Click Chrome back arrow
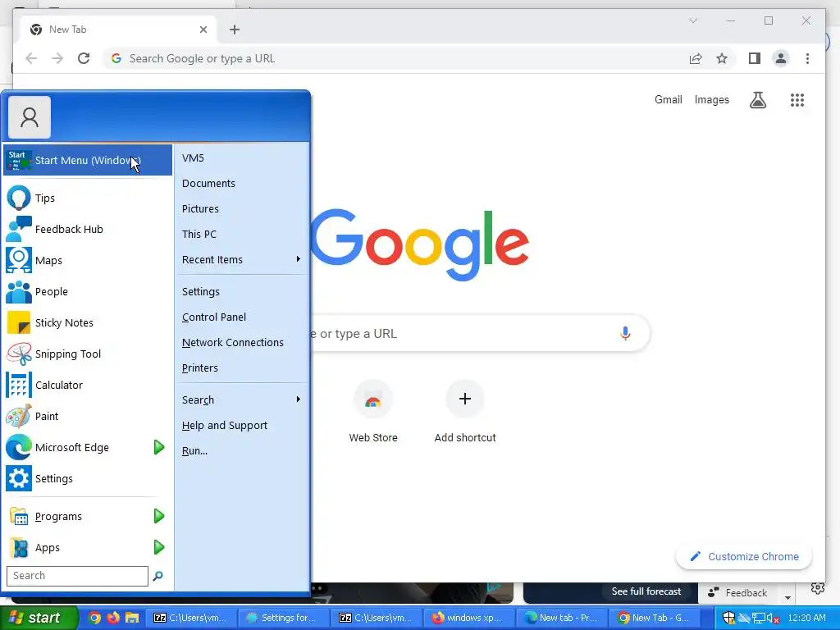Image resolution: width=840 pixels, height=630 pixels. [31, 58]
